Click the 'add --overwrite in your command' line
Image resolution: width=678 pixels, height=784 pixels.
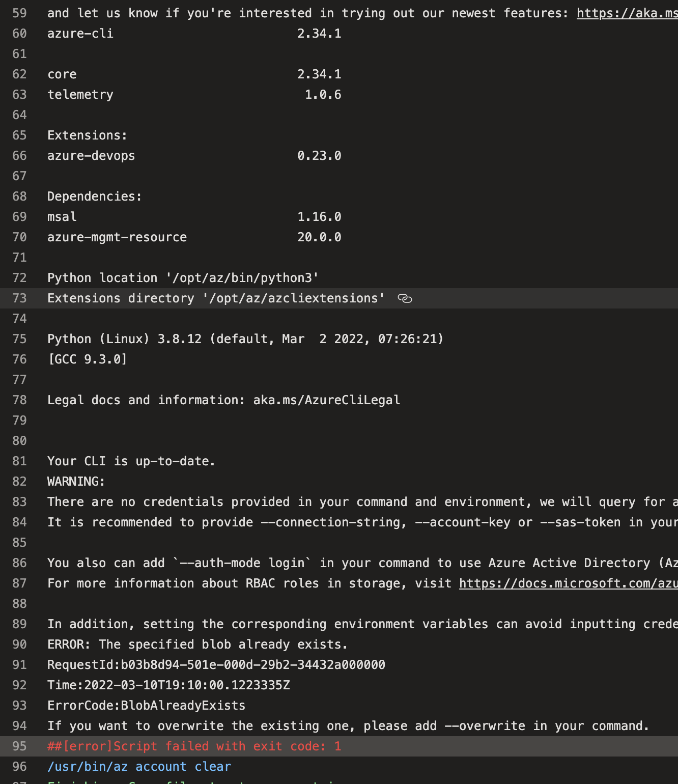tap(348, 726)
